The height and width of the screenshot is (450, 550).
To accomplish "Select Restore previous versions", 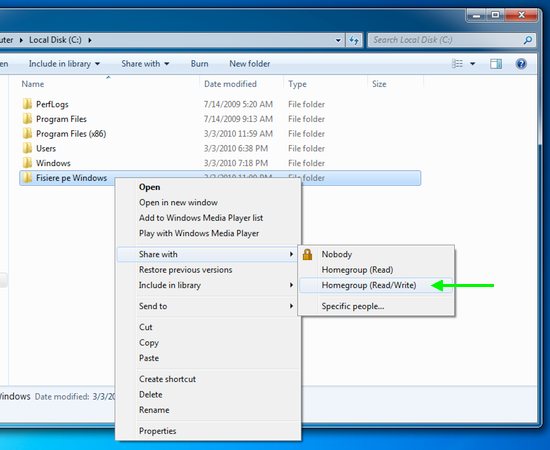I will (x=208, y=270).
